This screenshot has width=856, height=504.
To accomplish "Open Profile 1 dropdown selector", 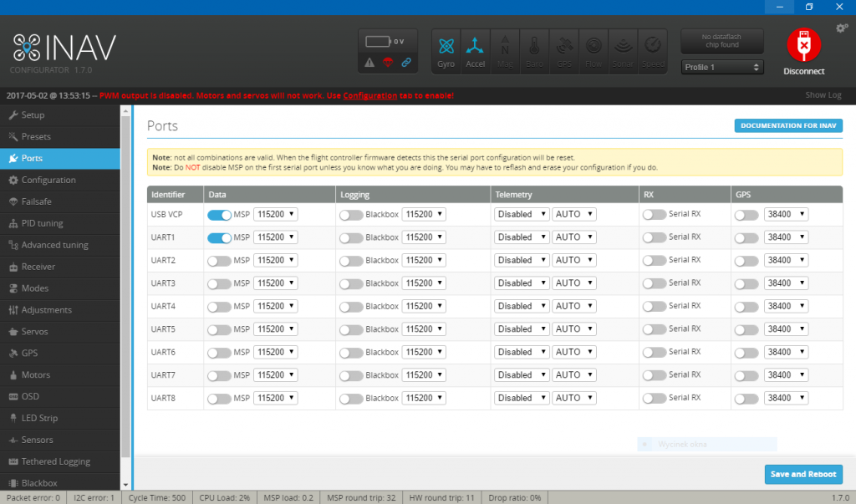I will [722, 67].
